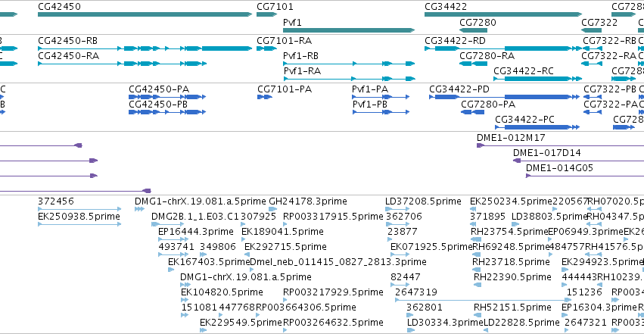Select the Pvf1-PB protein label
This screenshot has height=334, width=644.
click(x=370, y=105)
